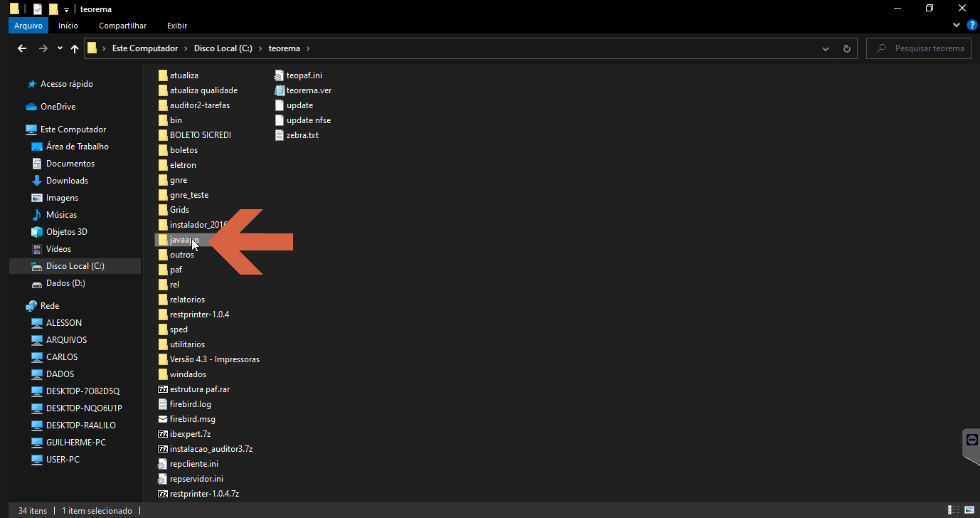
Task: Select Versão 4.3 - Impressoras folder icon
Action: [x=163, y=359]
